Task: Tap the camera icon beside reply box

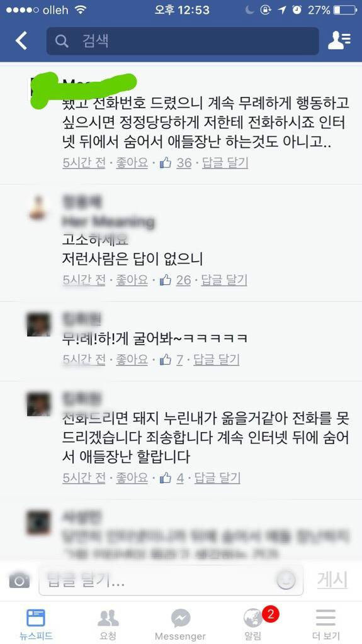Action: 20,580
